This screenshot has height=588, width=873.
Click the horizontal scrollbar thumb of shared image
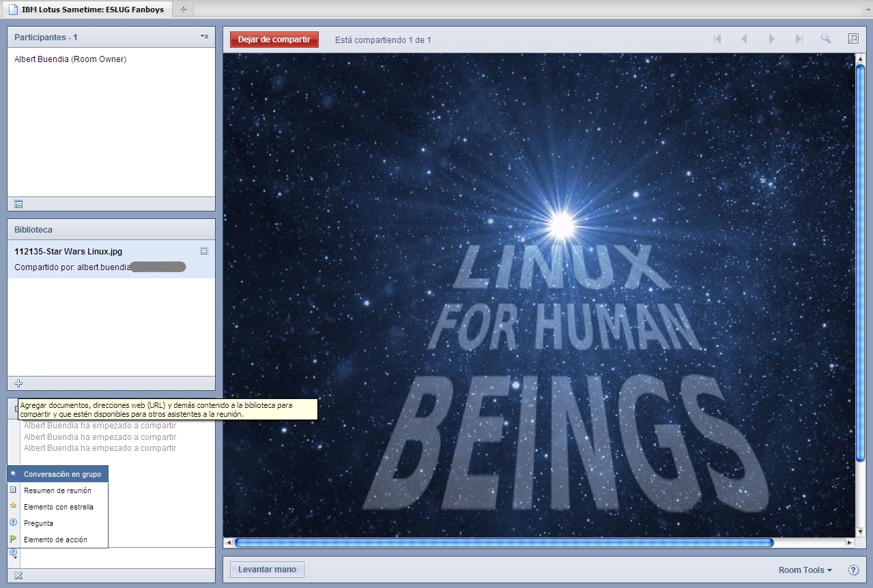504,543
